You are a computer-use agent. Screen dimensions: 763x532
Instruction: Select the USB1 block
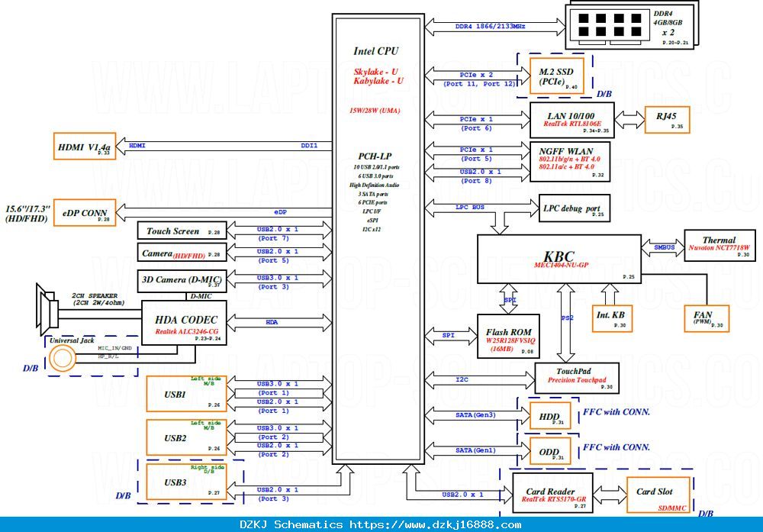186,394
